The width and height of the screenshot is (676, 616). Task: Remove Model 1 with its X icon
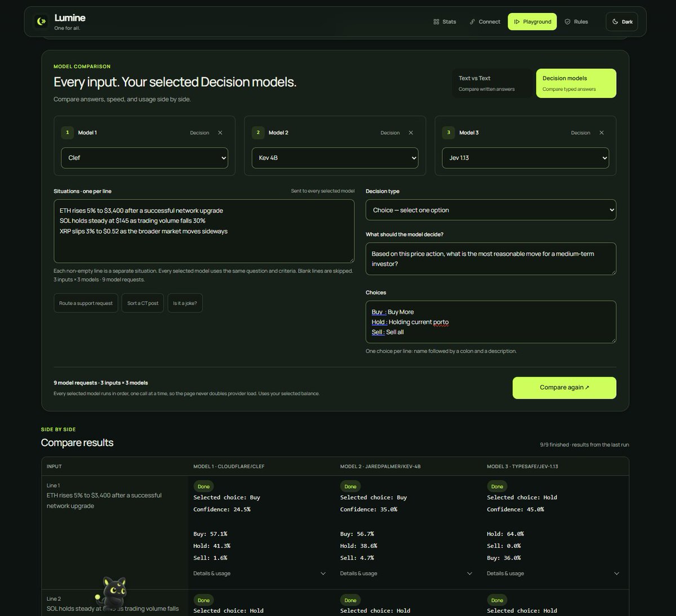tap(220, 133)
